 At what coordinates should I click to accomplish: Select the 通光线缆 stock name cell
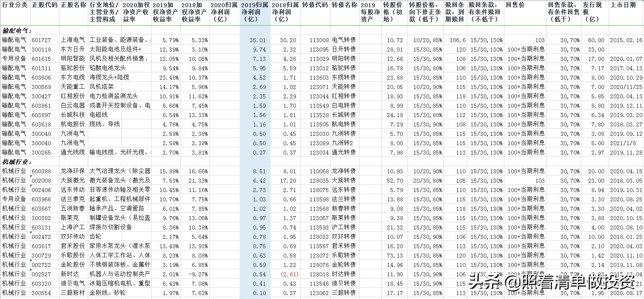coord(73,152)
